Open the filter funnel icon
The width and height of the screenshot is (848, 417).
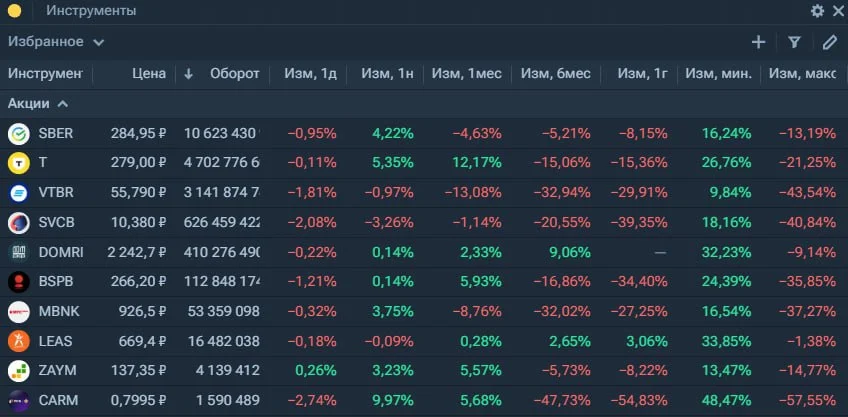point(794,42)
